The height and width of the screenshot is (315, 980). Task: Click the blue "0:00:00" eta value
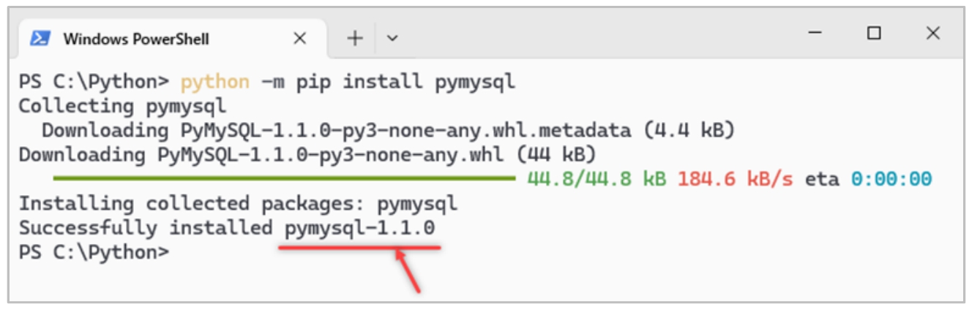pos(891,179)
